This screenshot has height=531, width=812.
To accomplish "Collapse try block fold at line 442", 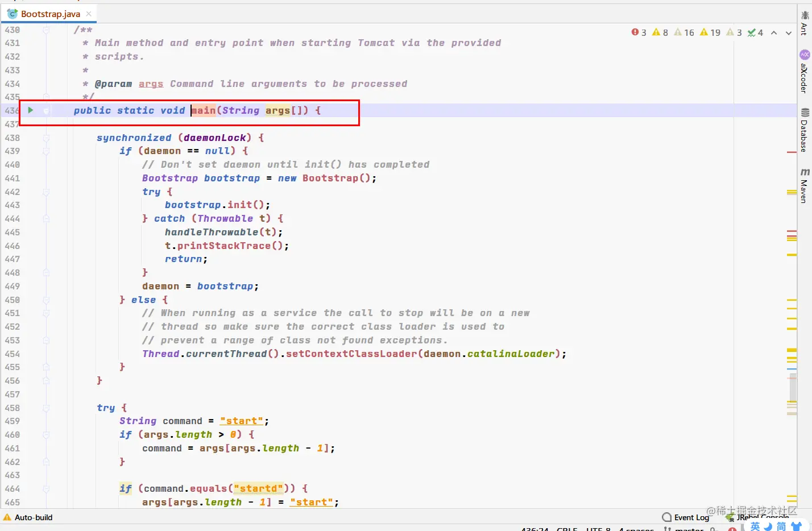I will (x=46, y=192).
